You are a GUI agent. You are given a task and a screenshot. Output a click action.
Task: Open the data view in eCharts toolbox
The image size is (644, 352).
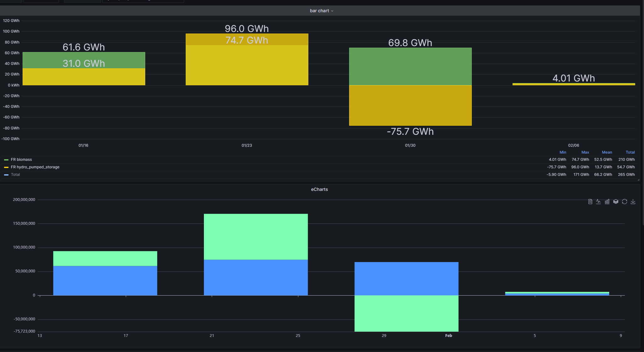click(x=590, y=202)
